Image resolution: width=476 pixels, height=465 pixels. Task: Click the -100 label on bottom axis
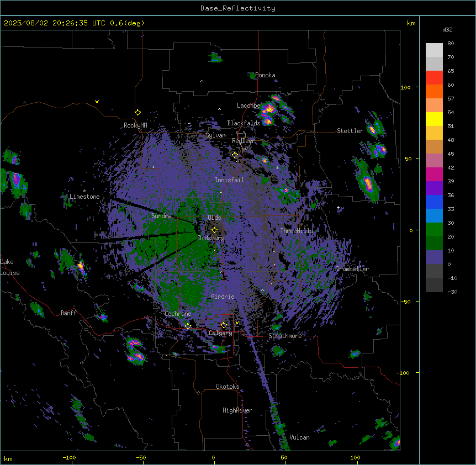[69, 457]
